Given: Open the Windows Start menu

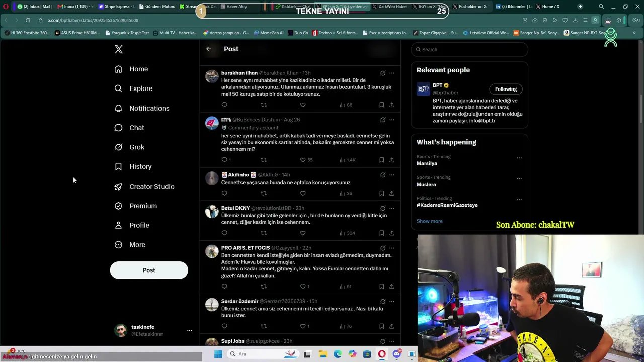Looking at the screenshot, I should pyautogui.click(x=218, y=354).
